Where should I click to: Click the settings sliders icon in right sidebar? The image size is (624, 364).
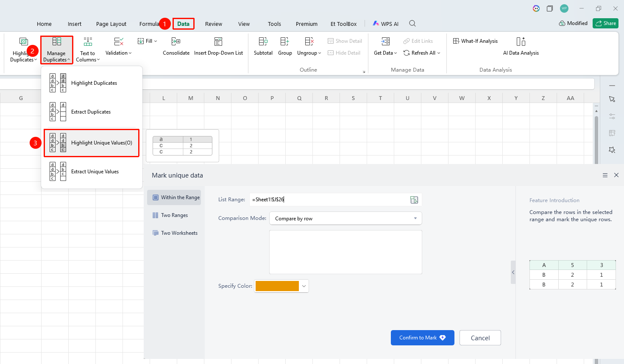(x=612, y=116)
